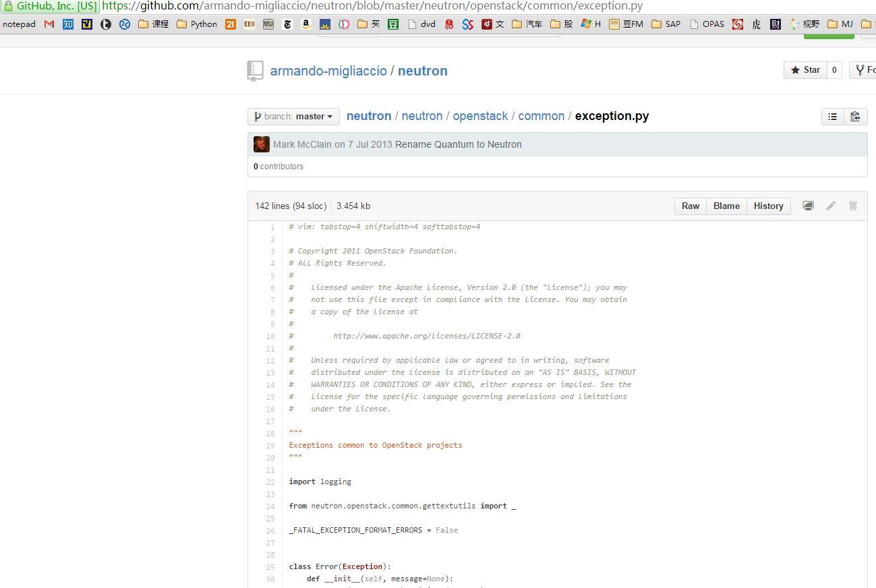Show the file finder list icon
The width and height of the screenshot is (876, 588).
833,117
